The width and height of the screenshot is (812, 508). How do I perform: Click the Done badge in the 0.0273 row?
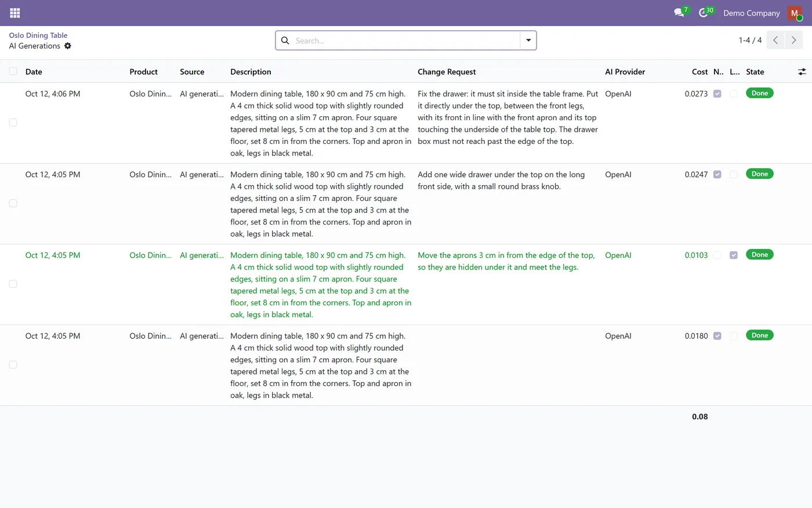tap(760, 93)
